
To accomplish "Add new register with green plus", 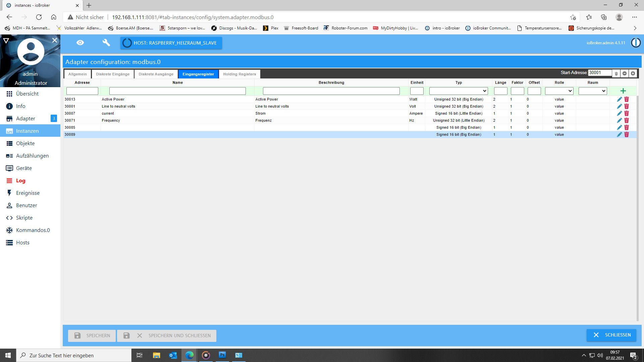I will 623,91.
